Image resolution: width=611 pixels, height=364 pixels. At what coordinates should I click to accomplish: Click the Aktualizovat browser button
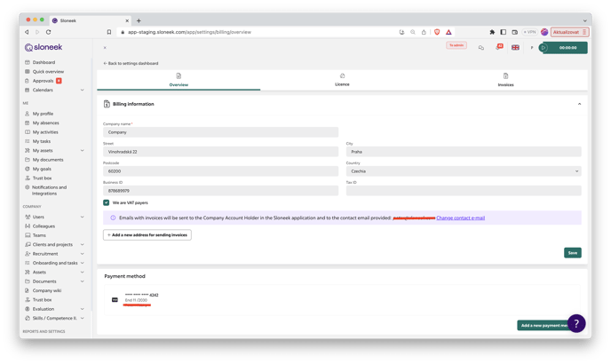569,32
